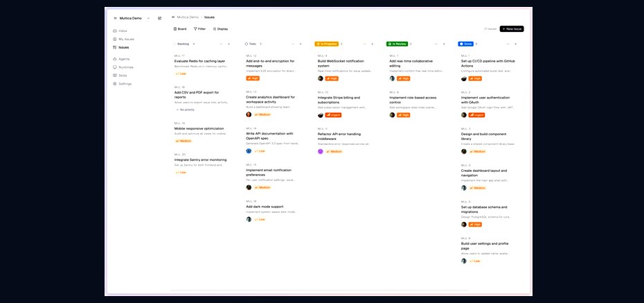Click the Todo column status circle icon
The height and width of the screenshot is (303, 644).
[x=247, y=44]
